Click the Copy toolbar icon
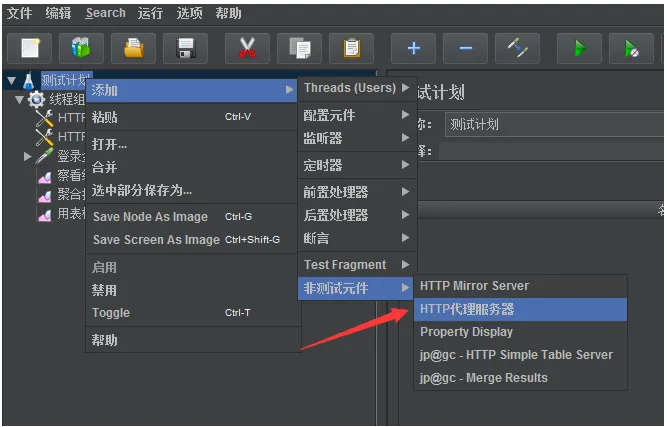 pos(299,48)
